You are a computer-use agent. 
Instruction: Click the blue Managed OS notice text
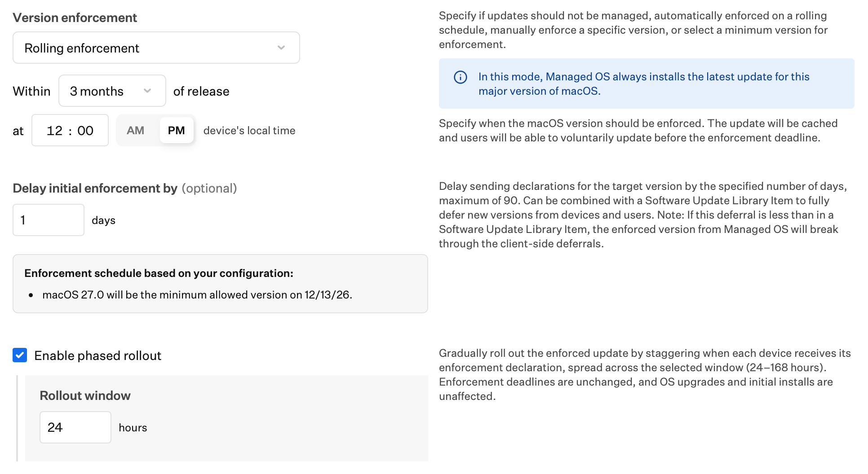[644, 84]
